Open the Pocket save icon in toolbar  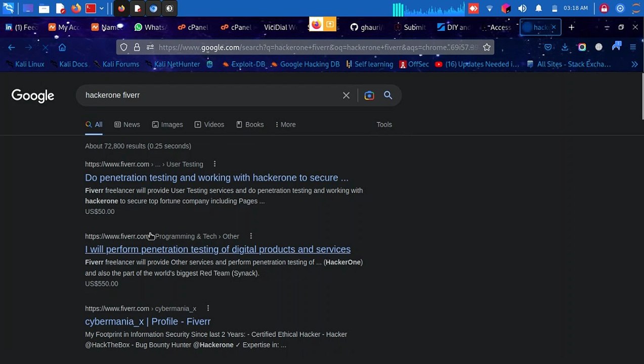[548, 48]
